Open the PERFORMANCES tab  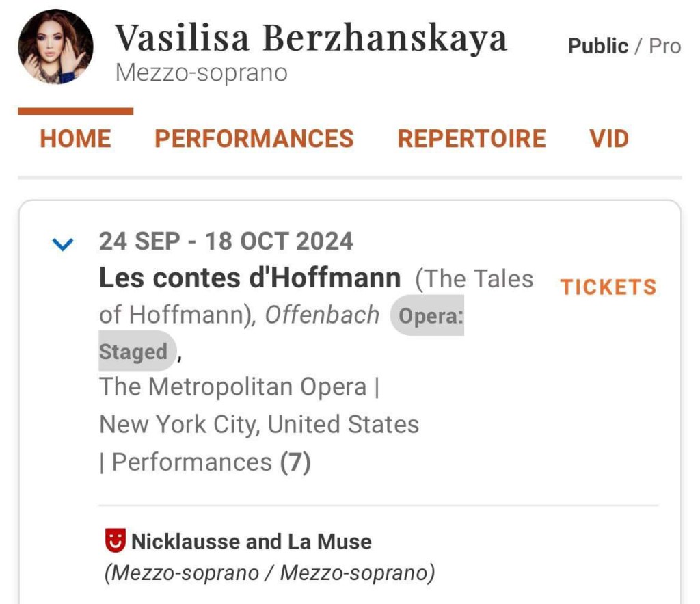254,139
